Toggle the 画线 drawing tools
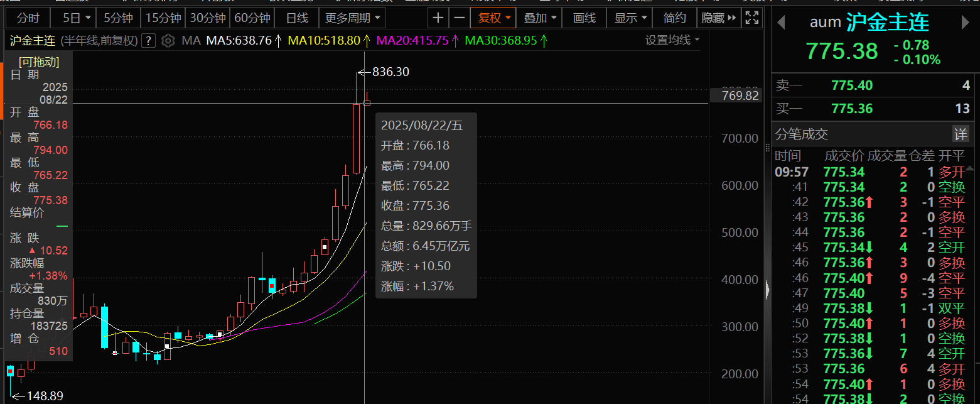Image resolution: width=980 pixels, height=404 pixels. [x=584, y=18]
